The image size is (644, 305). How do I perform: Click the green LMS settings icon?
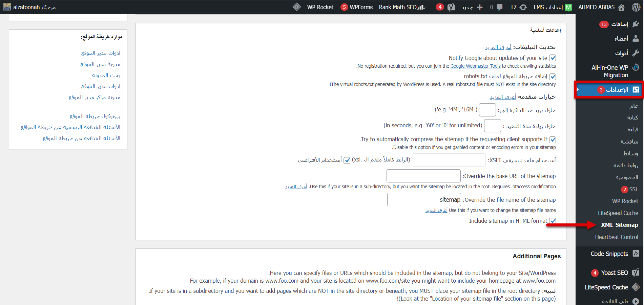coord(568,7)
